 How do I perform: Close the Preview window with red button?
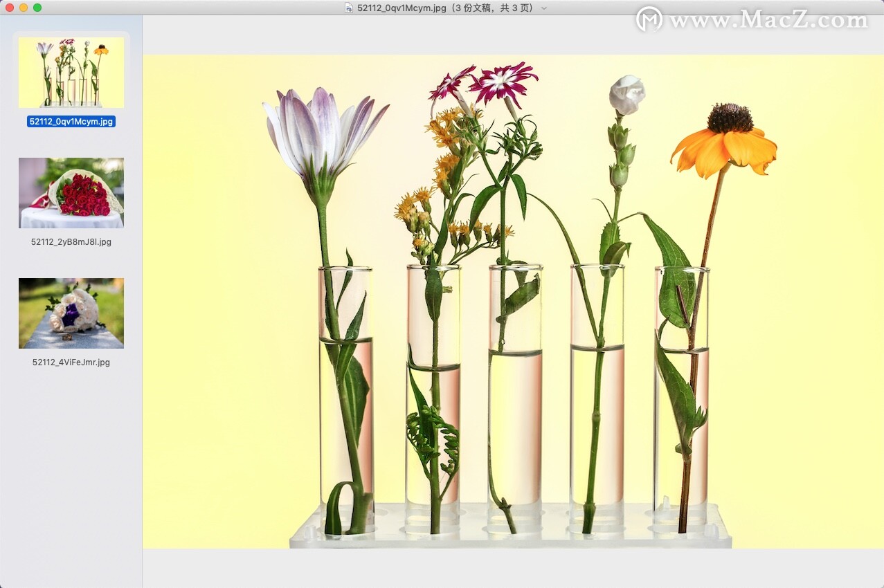click(x=10, y=8)
